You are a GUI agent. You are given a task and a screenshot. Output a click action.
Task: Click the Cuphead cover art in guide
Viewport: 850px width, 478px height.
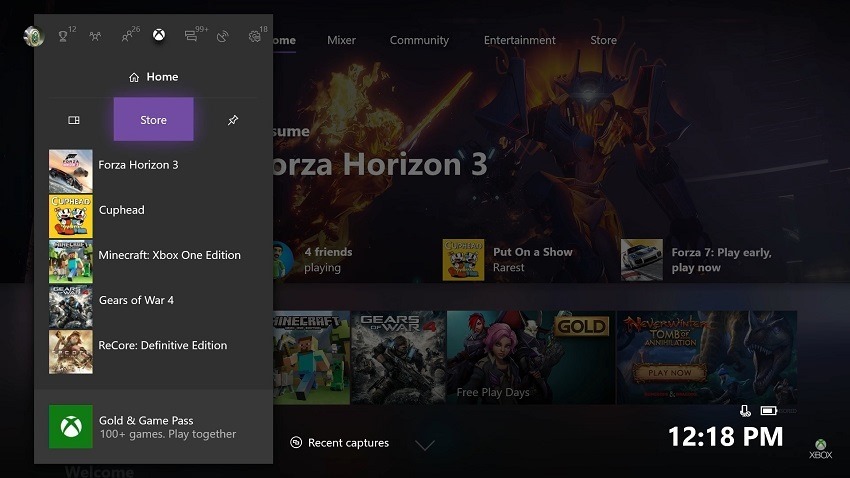tap(70, 216)
